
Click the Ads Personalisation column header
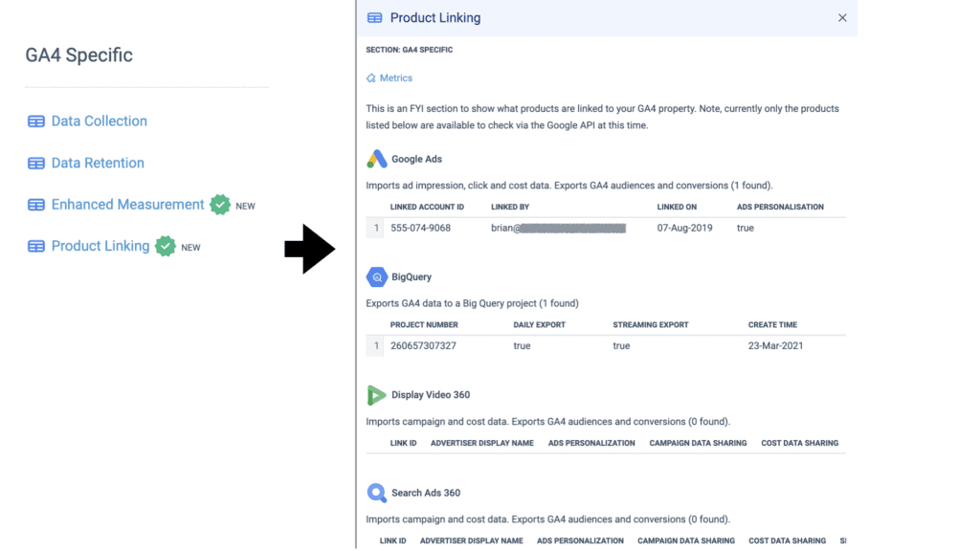pyautogui.click(x=780, y=207)
